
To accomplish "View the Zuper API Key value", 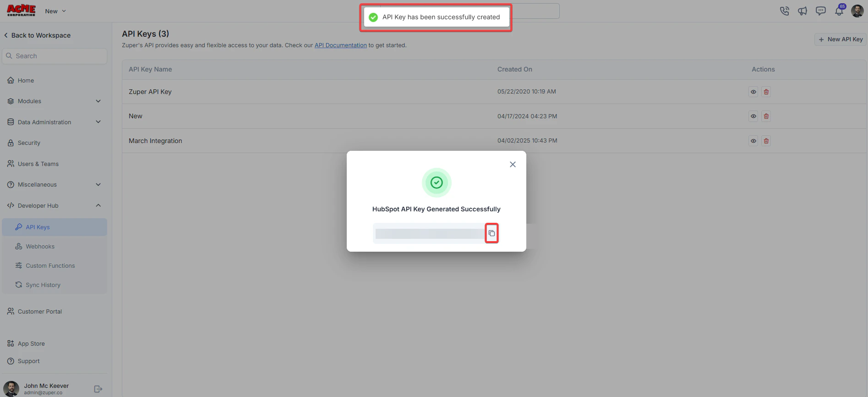I will (x=753, y=92).
